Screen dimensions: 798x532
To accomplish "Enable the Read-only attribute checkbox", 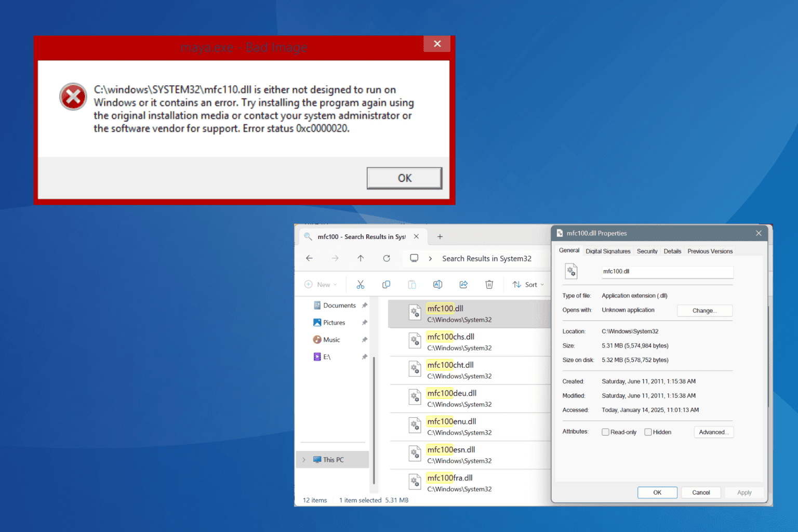I will click(x=605, y=432).
